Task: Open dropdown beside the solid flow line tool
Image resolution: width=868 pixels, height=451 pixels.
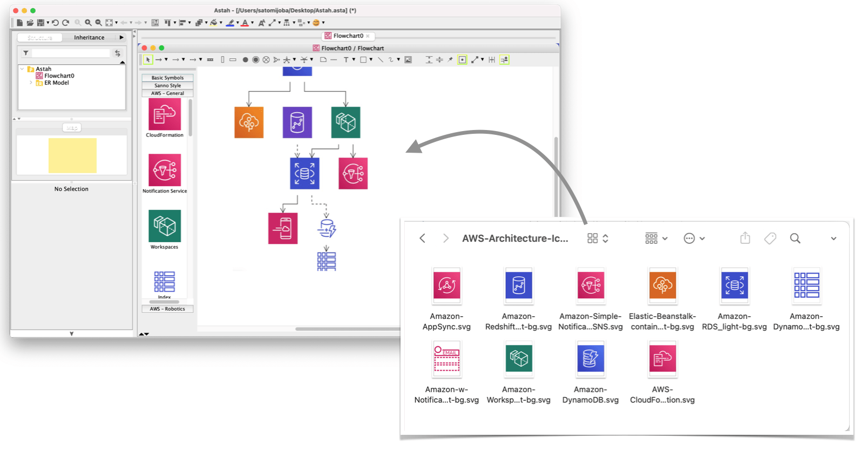Action: pos(166,59)
